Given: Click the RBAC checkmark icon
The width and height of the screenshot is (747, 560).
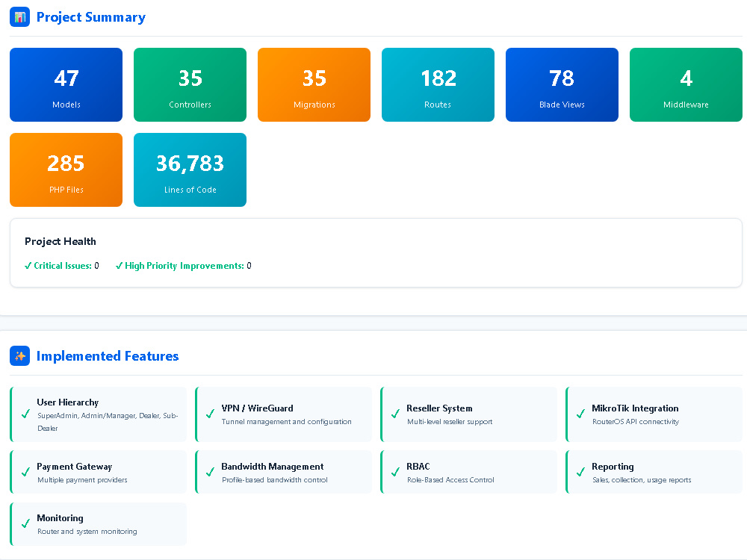Looking at the screenshot, I should (x=395, y=473).
